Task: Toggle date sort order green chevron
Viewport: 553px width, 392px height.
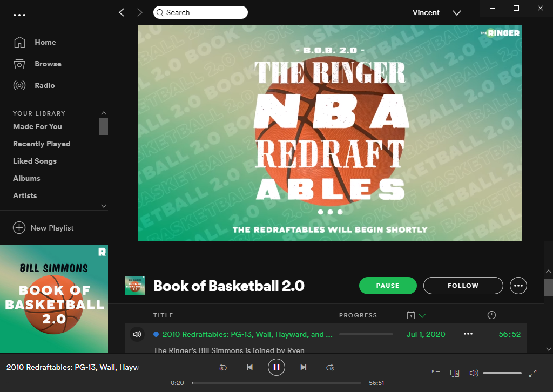Action: (422, 315)
